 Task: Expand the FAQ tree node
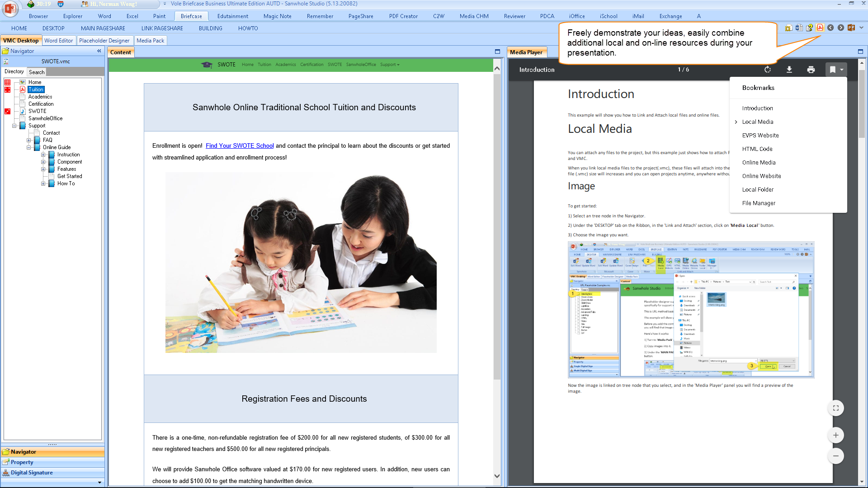point(29,140)
